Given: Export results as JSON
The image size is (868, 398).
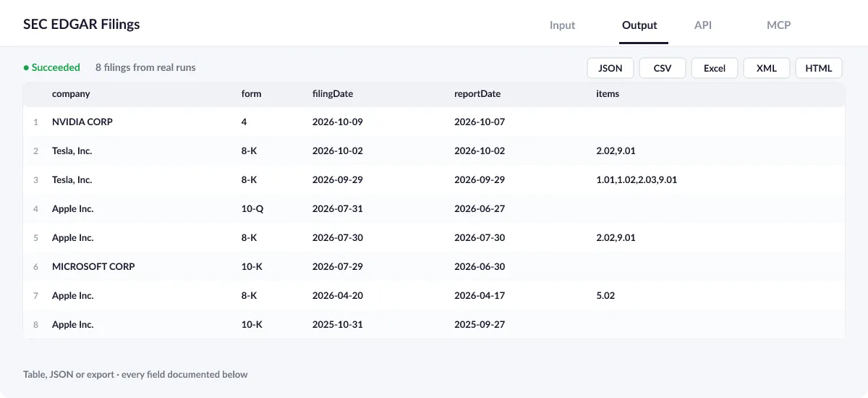Looking at the screenshot, I should coord(610,68).
